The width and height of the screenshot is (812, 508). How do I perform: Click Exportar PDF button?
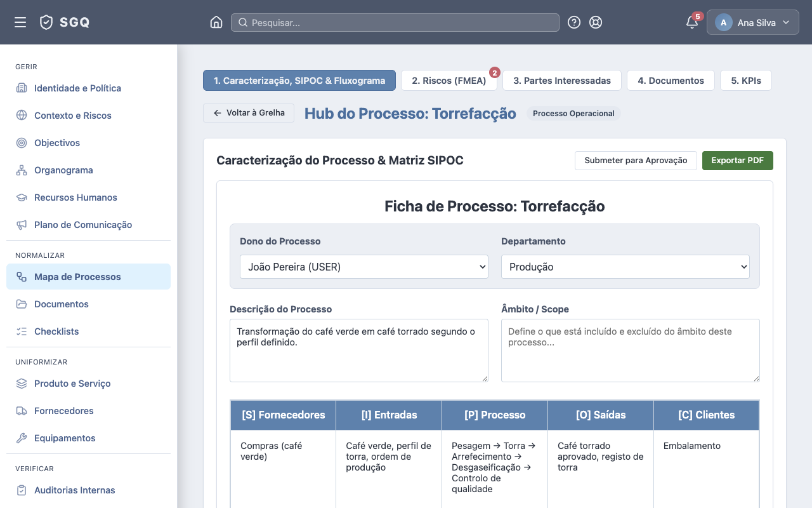[738, 161]
